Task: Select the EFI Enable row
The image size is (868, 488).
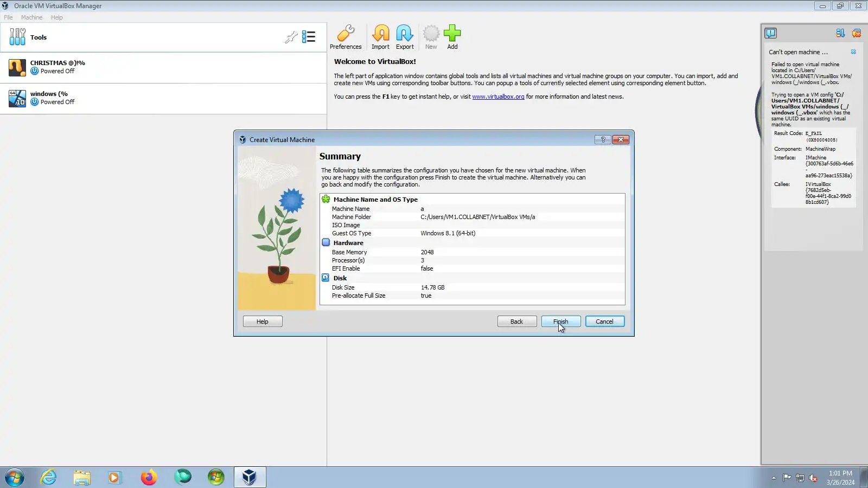Action: point(473,268)
